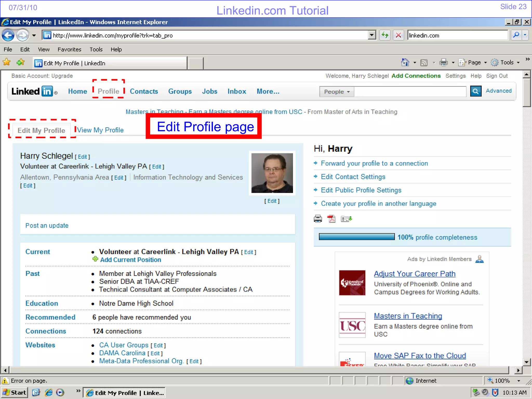Open the Favorites Center star icon
Viewport: 532px width, 399px height.
(6, 62)
